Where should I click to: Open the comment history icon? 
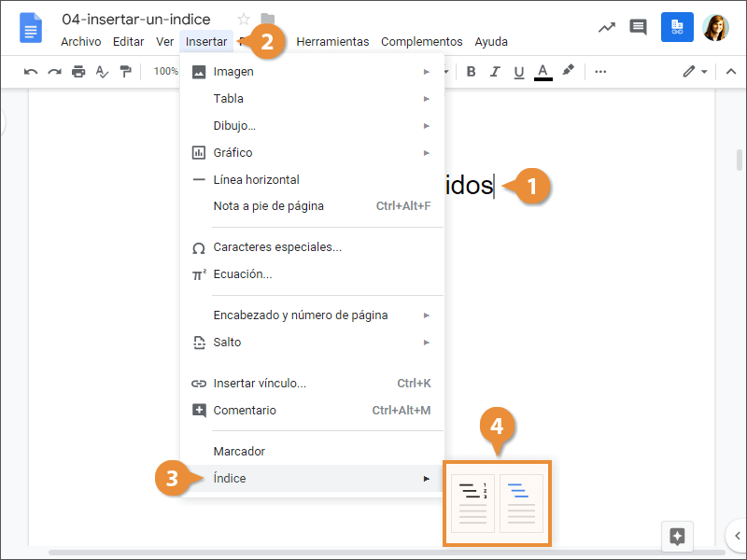[x=639, y=27]
